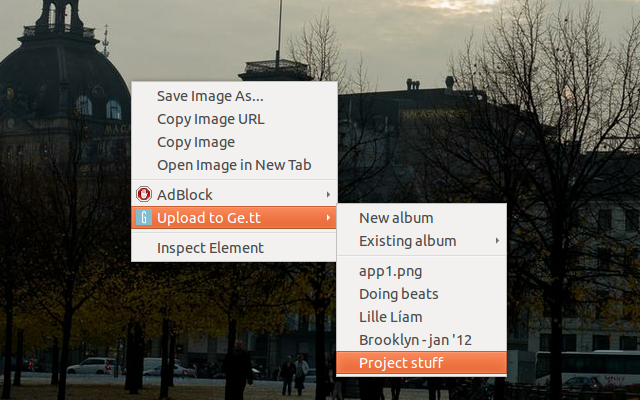
Task: Create a New album
Action: click(x=396, y=218)
